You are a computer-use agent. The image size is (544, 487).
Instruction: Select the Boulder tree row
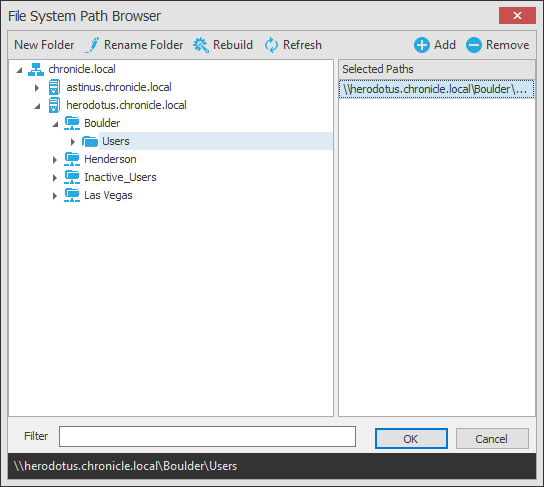point(102,123)
